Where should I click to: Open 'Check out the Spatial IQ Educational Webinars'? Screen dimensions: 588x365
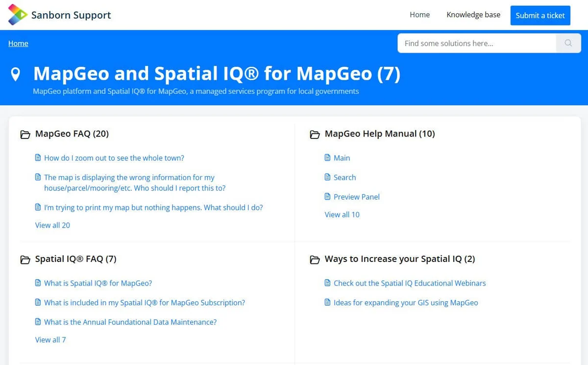pyautogui.click(x=410, y=283)
